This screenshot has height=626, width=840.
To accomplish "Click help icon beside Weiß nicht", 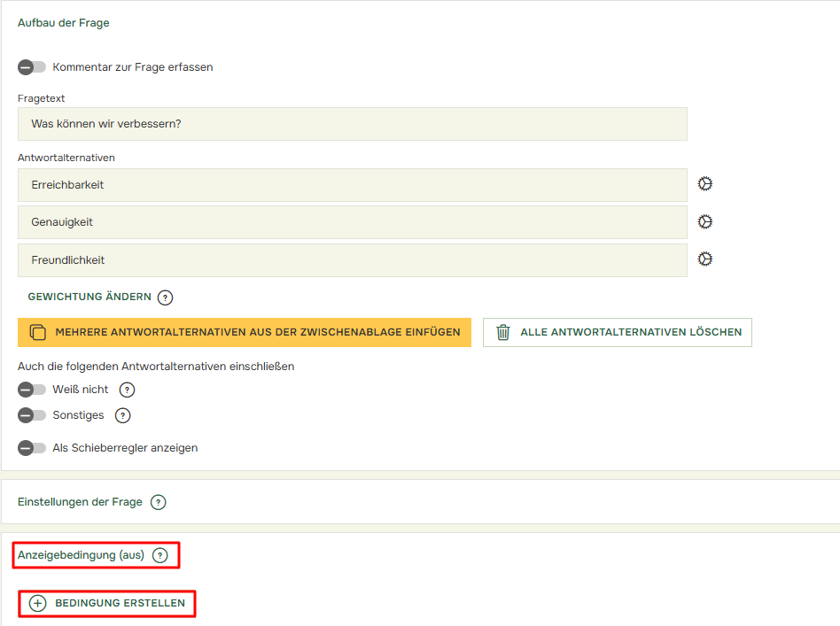I will [x=127, y=390].
